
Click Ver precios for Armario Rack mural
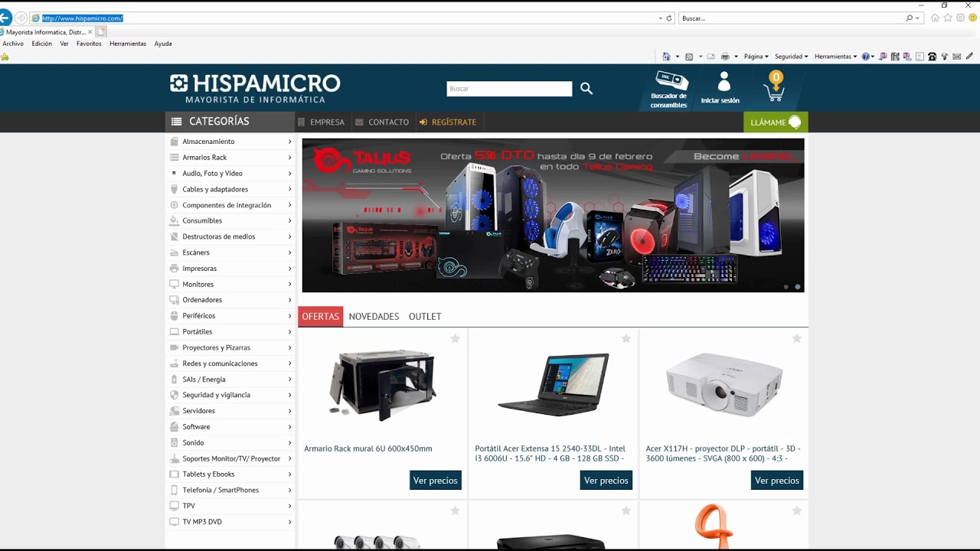click(x=436, y=481)
